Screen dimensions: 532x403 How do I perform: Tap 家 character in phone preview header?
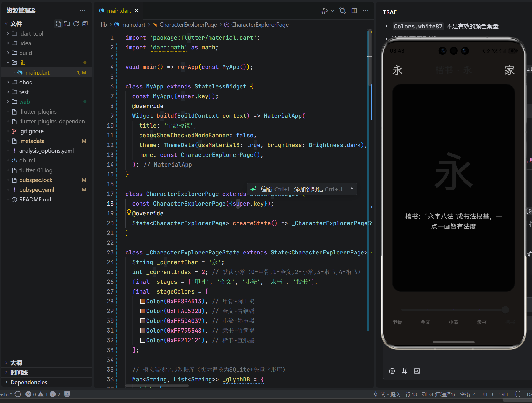tap(510, 70)
